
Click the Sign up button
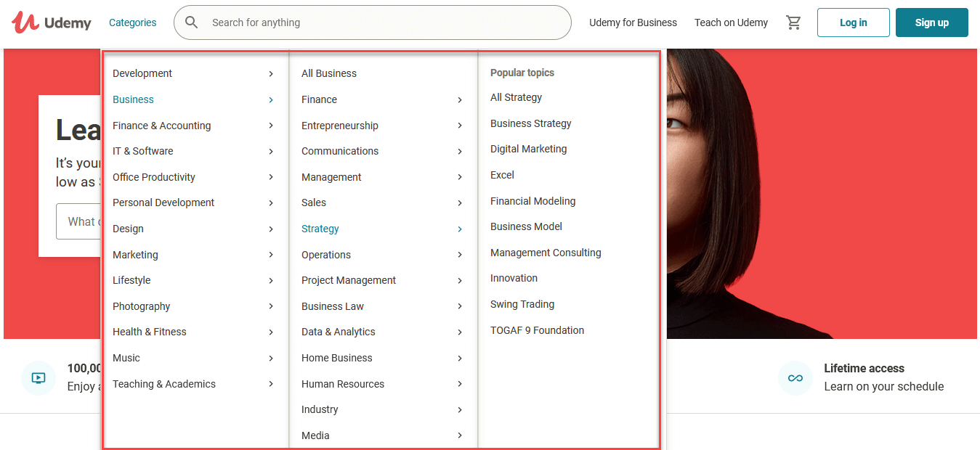tap(932, 22)
